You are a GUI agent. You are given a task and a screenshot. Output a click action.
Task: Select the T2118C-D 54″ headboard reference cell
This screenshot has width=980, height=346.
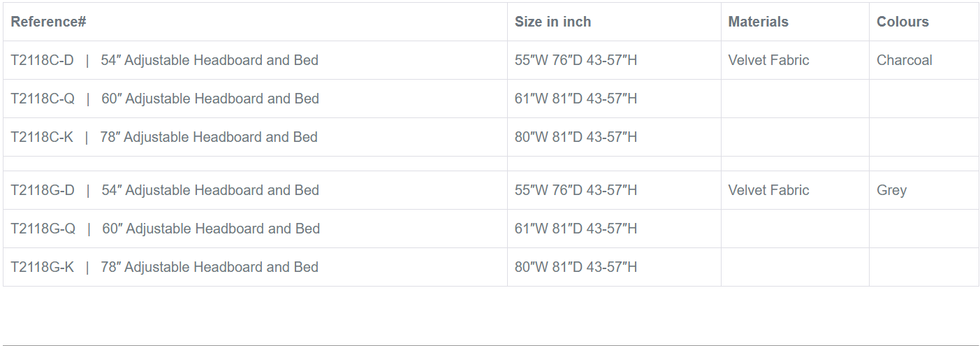pyautogui.click(x=164, y=60)
